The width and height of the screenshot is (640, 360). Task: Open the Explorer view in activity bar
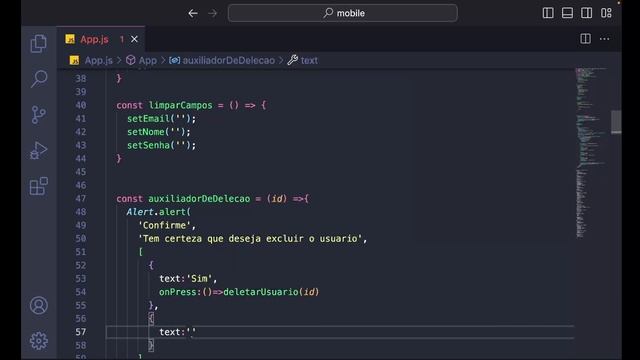click(x=39, y=43)
